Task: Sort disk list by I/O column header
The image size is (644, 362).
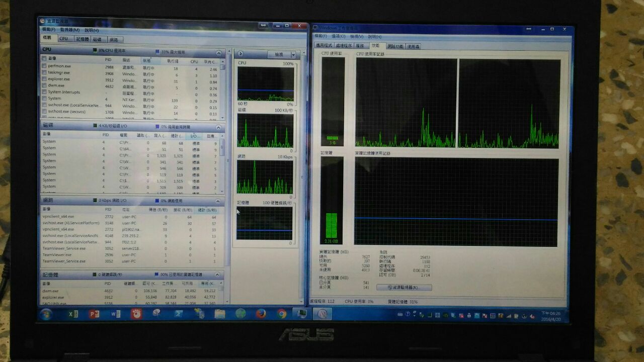Action: click(194, 135)
